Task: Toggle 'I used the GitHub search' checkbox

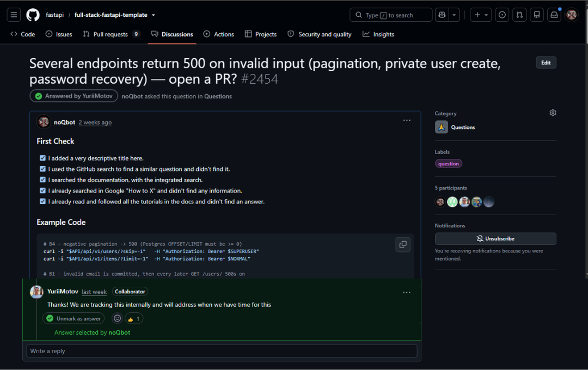Action: point(43,169)
